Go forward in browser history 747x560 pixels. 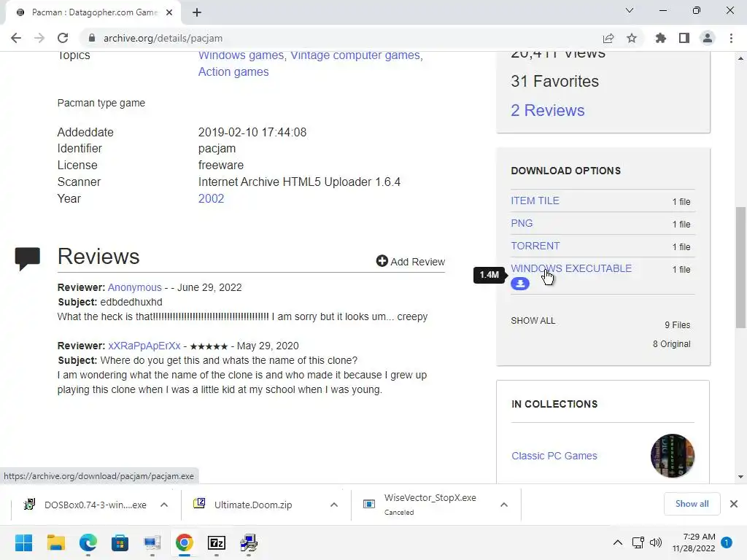[x=39, y=38]
